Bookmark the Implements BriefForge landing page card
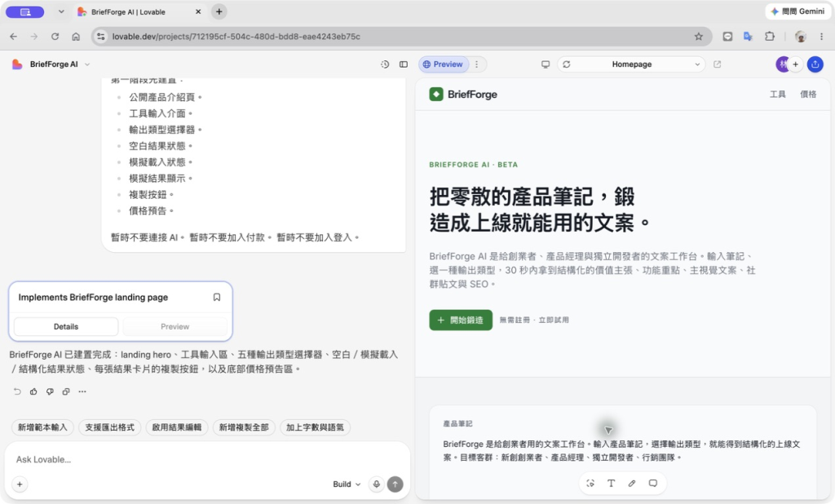The width and height of the screenshot is (835, 504). point(217,298)
